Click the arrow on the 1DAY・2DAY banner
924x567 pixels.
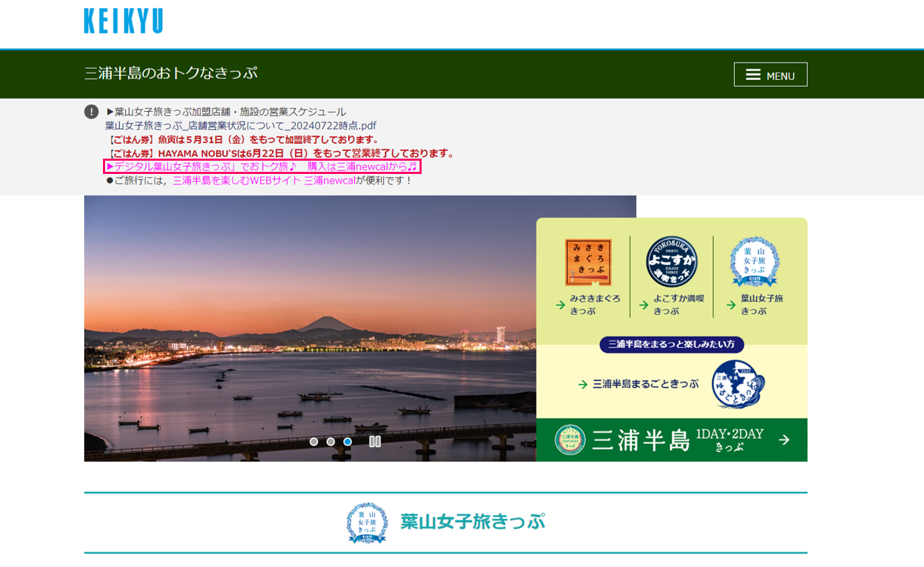click(784, 440)
